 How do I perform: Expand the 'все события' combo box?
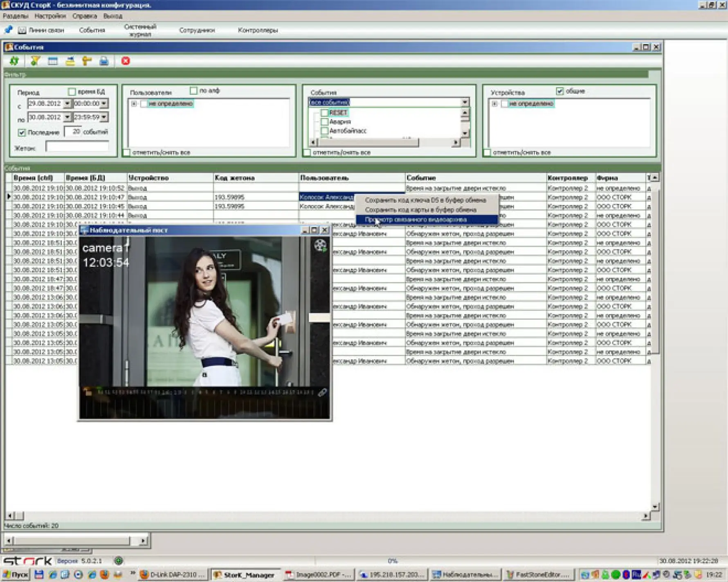tap(465, 102)
